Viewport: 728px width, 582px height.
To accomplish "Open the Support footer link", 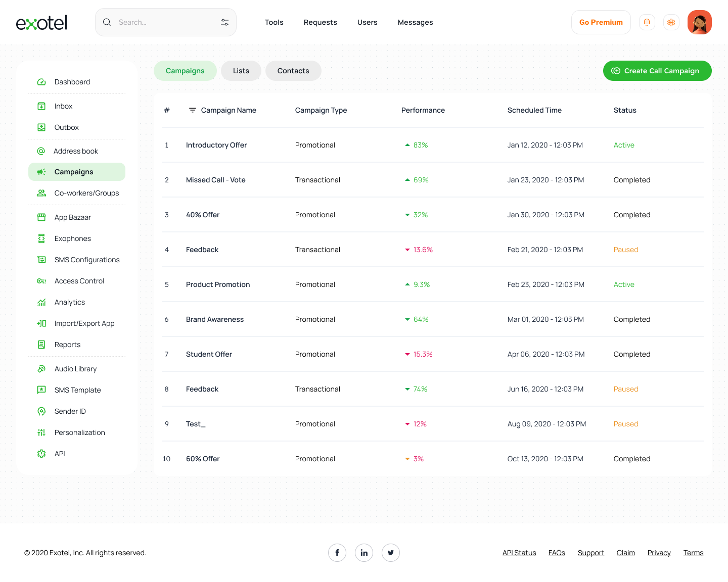I will (591, 553).
